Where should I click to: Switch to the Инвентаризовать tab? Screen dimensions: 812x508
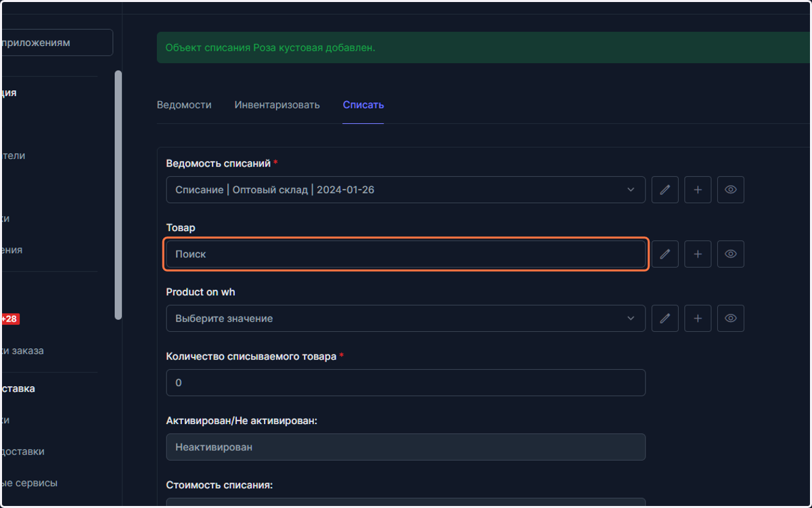[277, 105]
